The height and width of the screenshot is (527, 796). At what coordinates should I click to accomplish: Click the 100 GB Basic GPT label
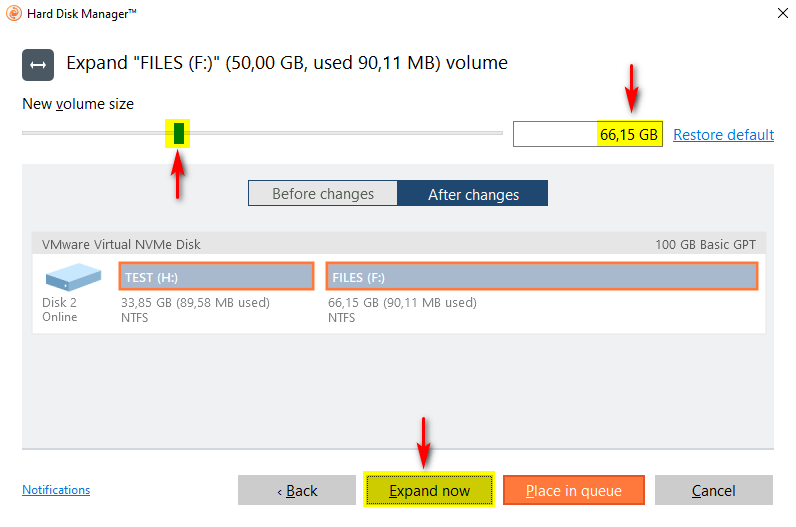705,244
